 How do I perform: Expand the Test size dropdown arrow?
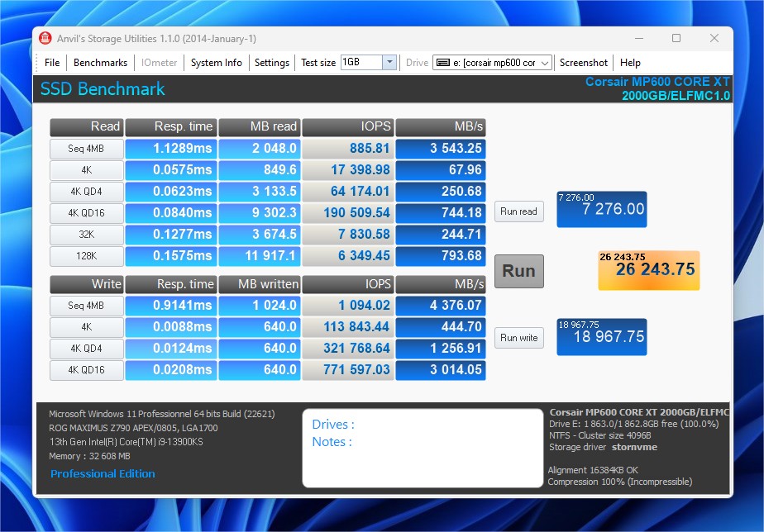coord(389,62)
